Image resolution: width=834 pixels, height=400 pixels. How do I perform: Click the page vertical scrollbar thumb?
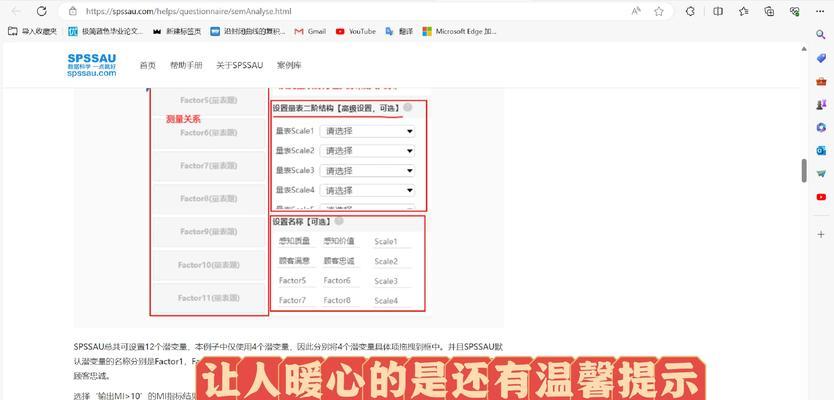tap(804, 170)
